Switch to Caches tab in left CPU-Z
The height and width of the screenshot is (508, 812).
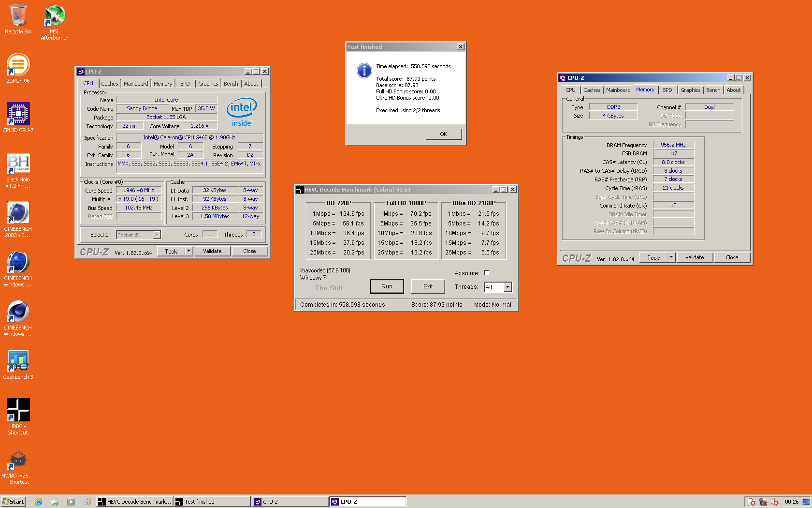110,84
